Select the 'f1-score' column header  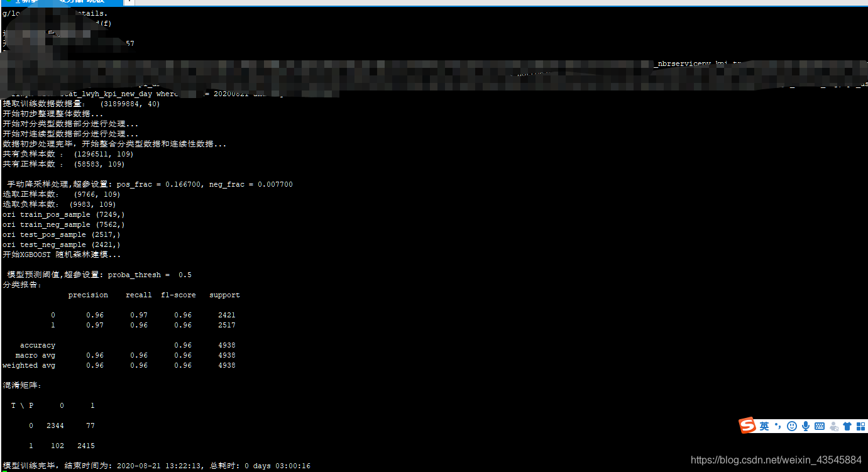179,295
